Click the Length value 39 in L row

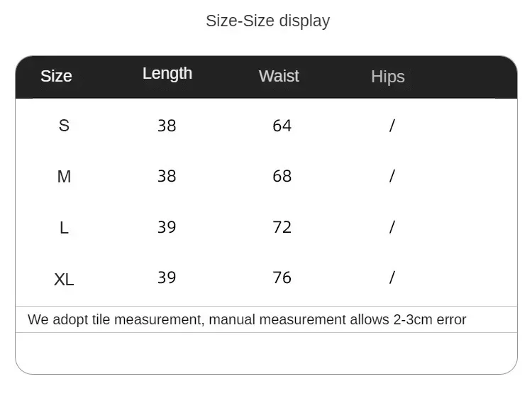point(167,227)
